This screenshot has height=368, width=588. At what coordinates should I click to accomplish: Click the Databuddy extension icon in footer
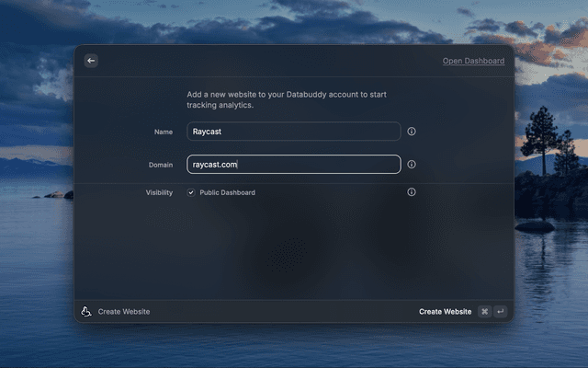(x=86, y=312)
